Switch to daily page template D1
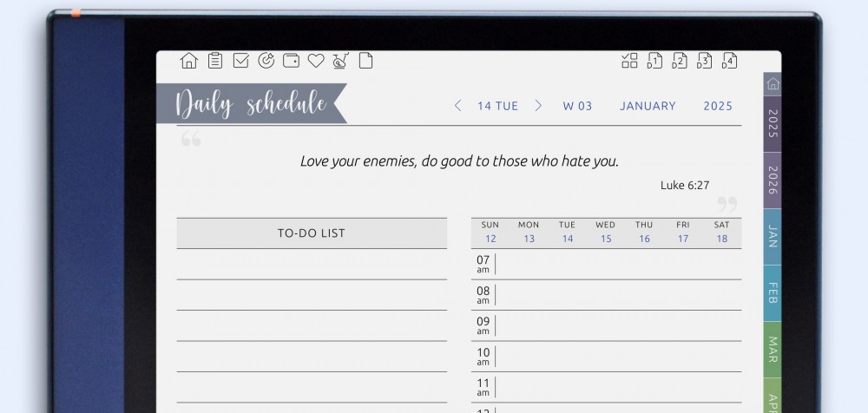Screen dimensions: 868x413 coord(655,61)
